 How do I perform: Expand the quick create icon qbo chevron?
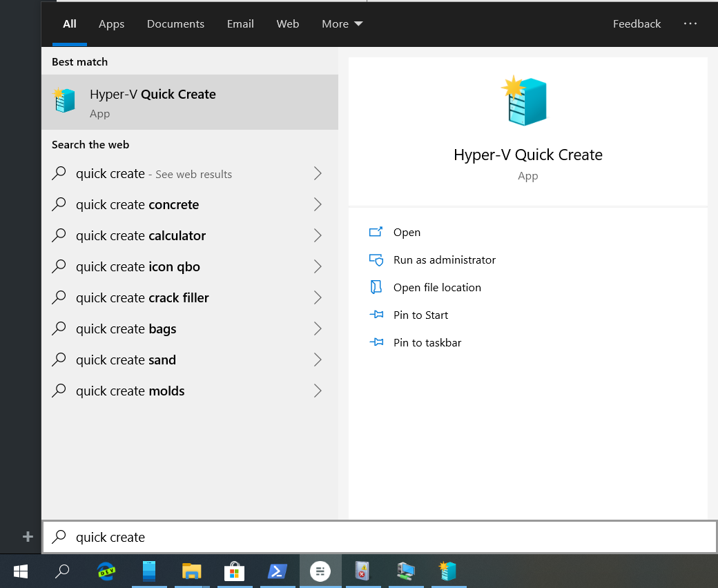coord(318,267)
